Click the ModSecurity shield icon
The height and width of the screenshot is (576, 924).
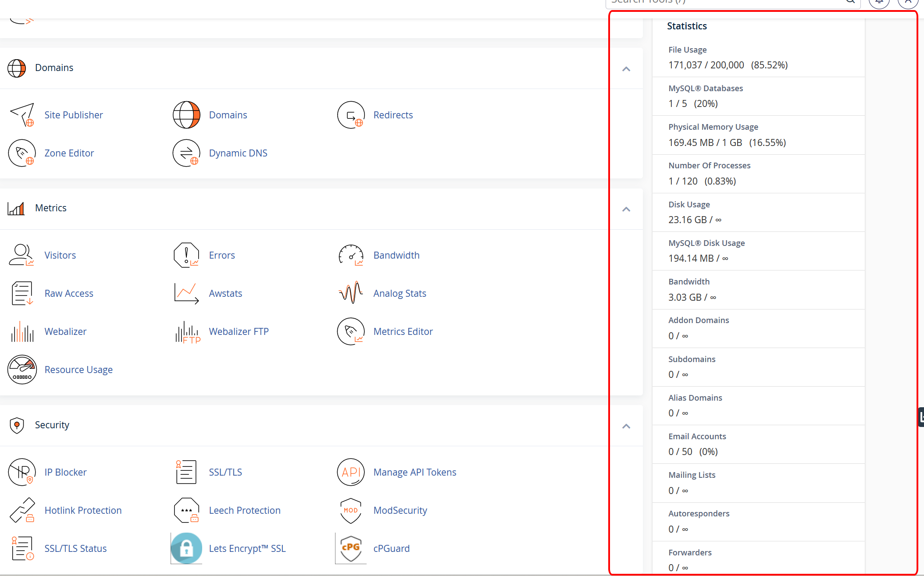point(351,510)
